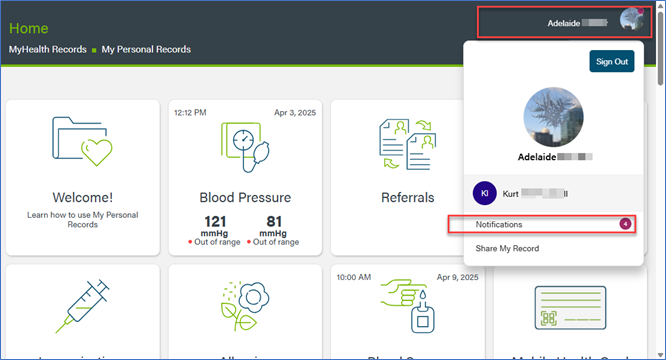The height and width of the screenshot is (360, 666).
Task: Collapse the Adelaide account menu in header
Action: coord(564,22)
